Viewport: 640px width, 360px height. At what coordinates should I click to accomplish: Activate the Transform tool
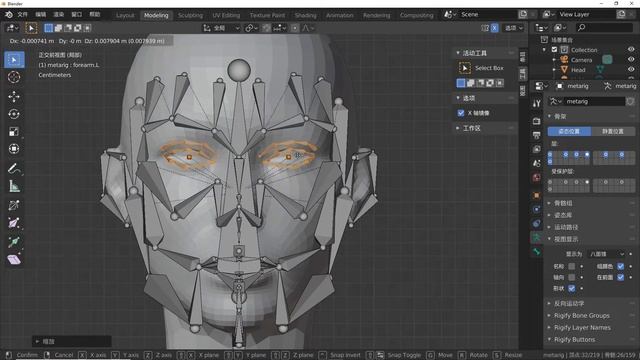tap(14, 149)
